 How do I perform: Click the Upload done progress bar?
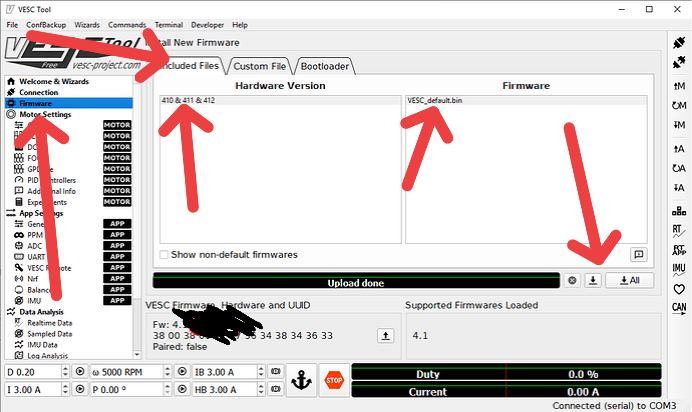(356, 281)
